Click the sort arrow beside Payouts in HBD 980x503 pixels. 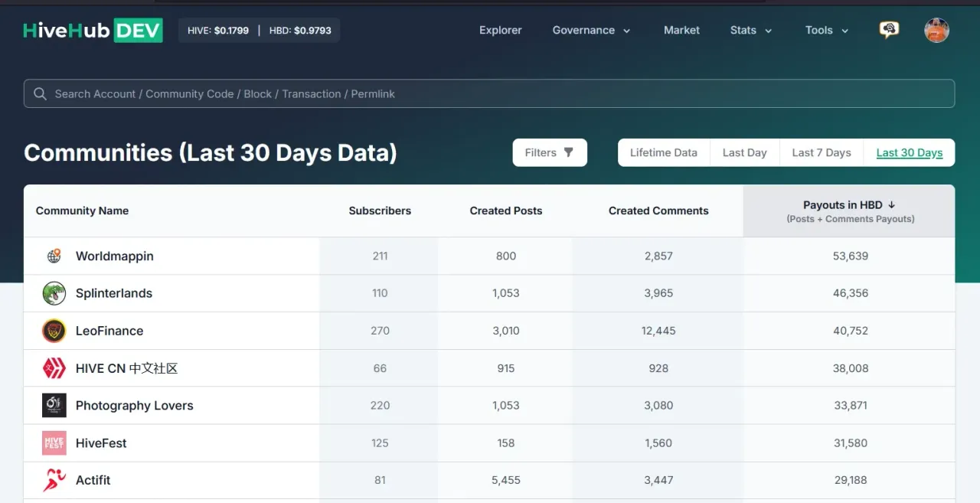[892, 204]
